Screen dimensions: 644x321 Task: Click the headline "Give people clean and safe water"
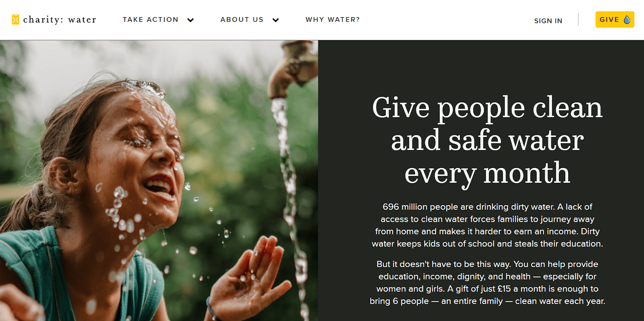487,124
